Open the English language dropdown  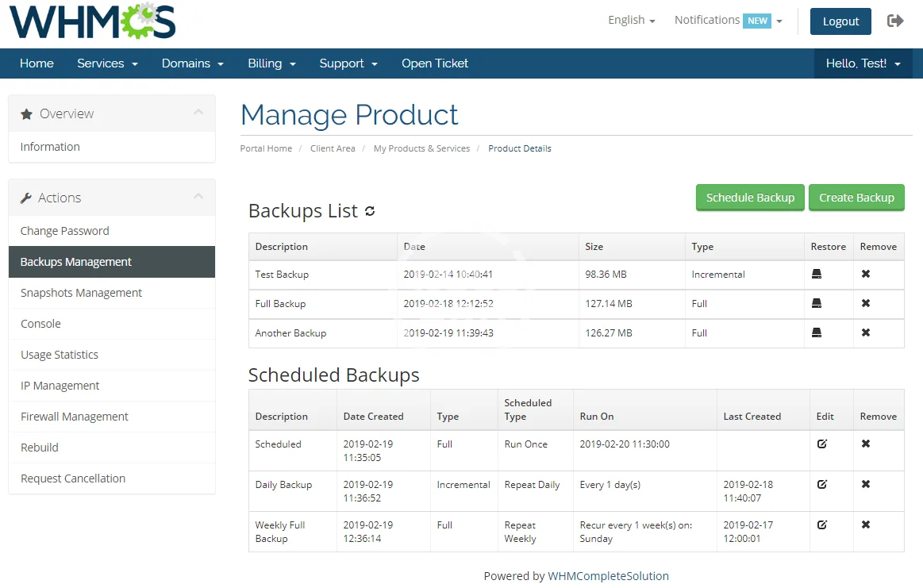(631, 21)
